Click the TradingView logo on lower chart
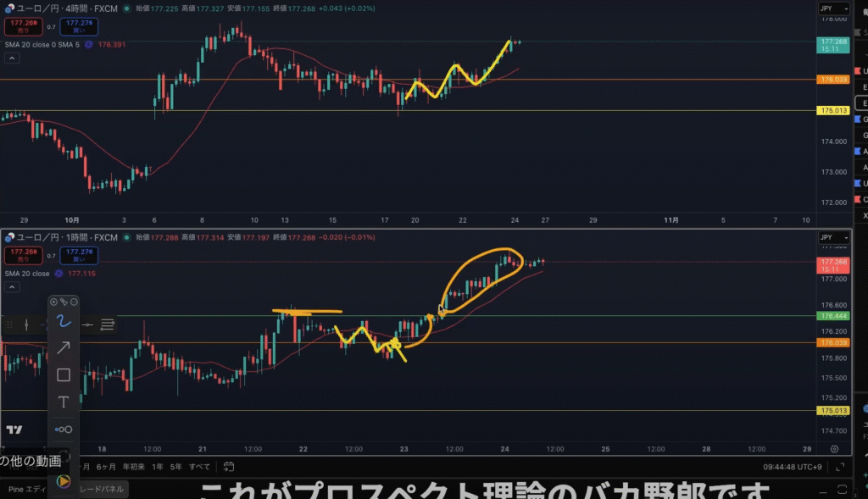Image resolution: width=868 pixels, height=499 pixels. coord(14,430)
